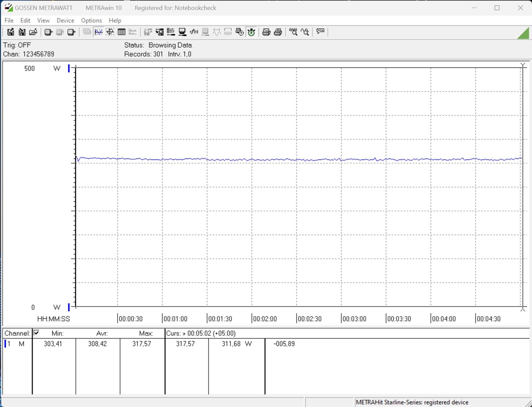Click the green triangle status indicator

coord(524,34)
